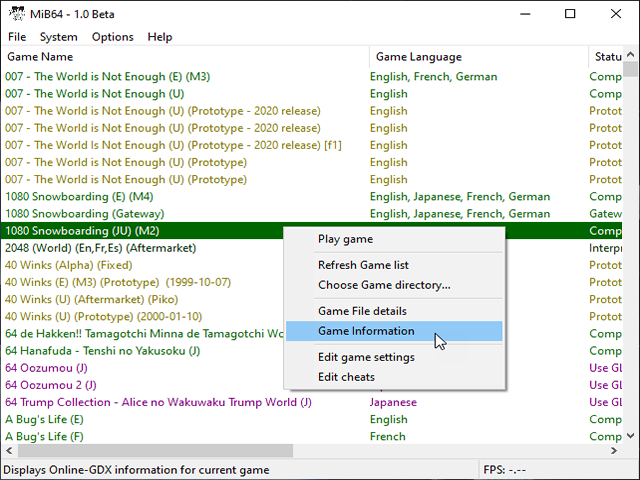Open the File menu
The width and height of the screenshot is (640, 480).
coord(17,37)
